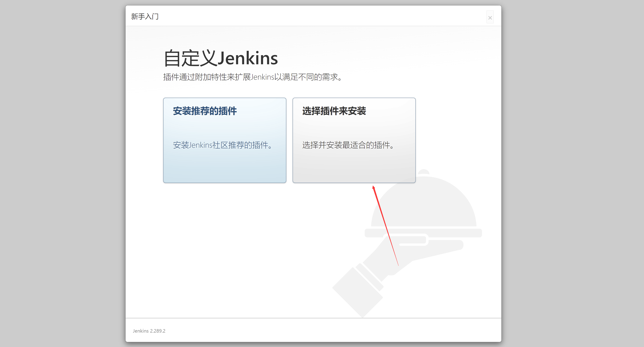Click the red arrow's pointed tip
The height and width of the screenshot is (347, 644).
click(373, 187)
